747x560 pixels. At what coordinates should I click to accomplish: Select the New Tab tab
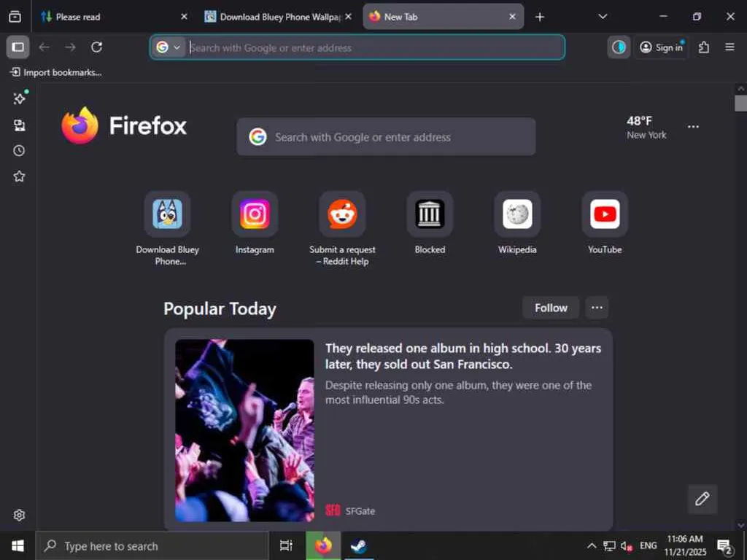444,17
